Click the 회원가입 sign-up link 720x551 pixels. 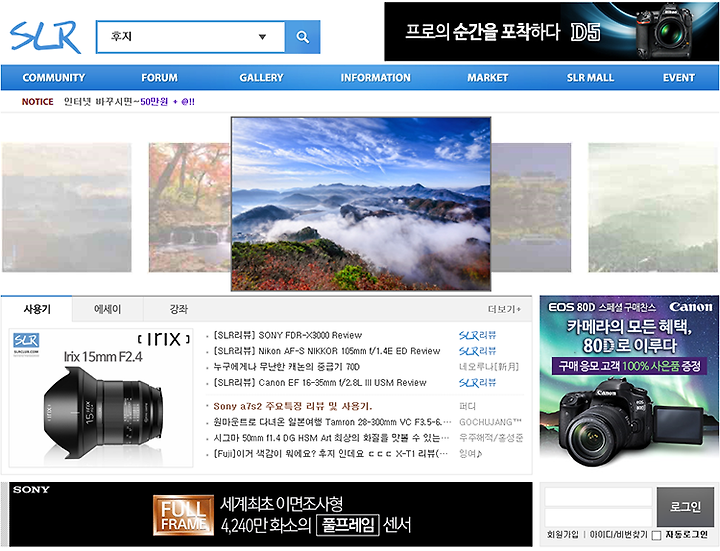[x=562, y=534]
